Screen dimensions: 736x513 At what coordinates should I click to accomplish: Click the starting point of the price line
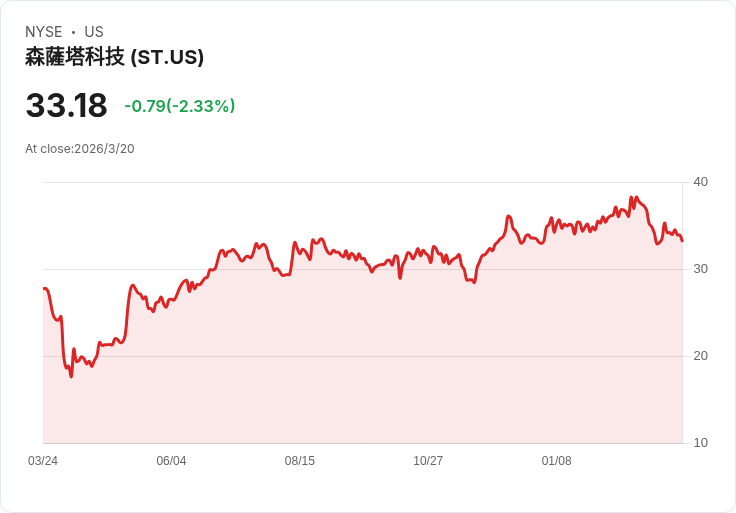[x=44, y=289]
